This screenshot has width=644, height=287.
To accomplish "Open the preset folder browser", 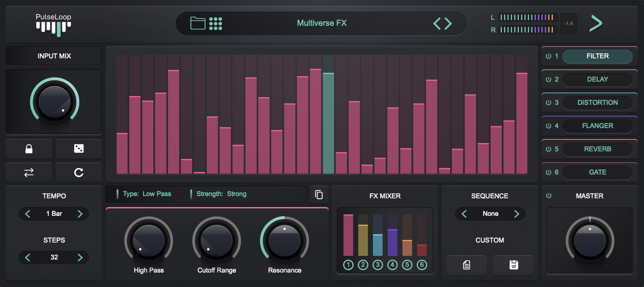I will tap(197, 23).
